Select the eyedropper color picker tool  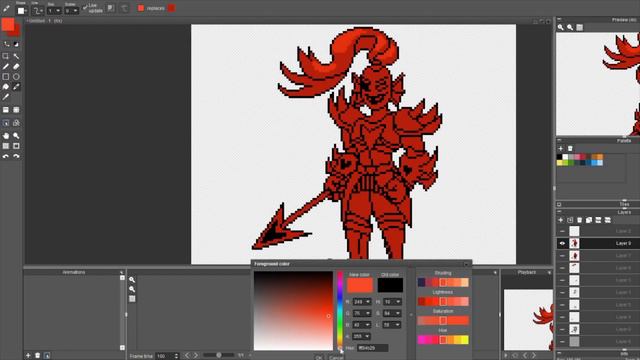6,97
